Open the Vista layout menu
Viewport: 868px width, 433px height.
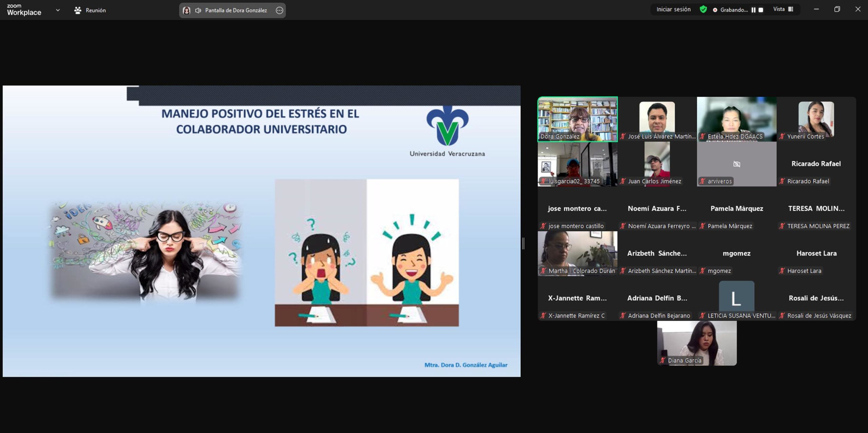click(x=783, y=10)
